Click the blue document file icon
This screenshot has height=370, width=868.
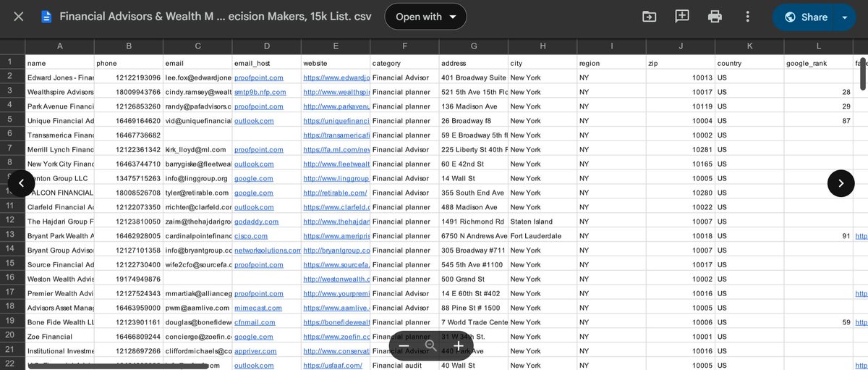46,17
